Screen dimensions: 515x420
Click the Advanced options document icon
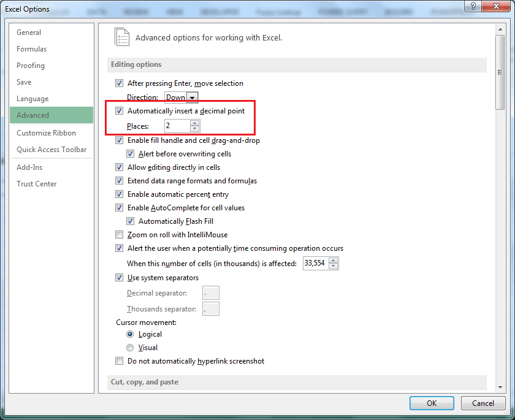(x=122, y=37)
